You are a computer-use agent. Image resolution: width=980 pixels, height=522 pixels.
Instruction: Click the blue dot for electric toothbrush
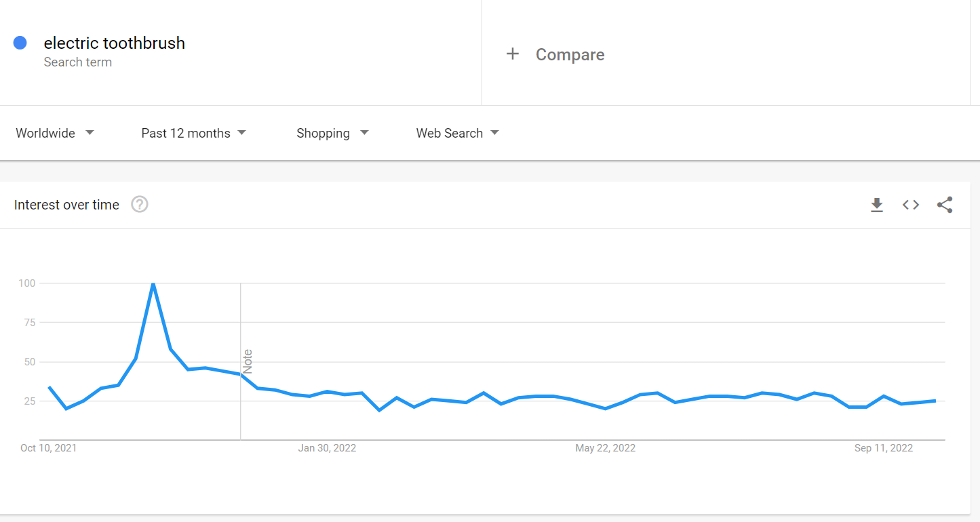(20, 43)
